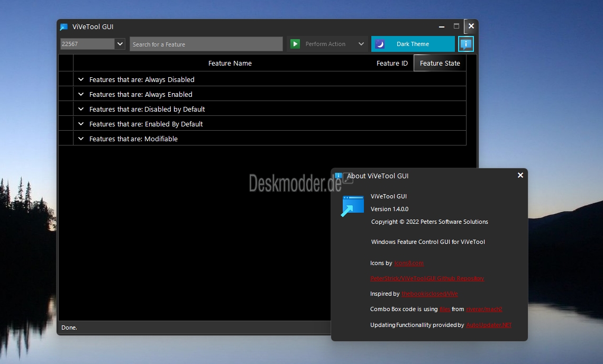
Task: Click the 'Features that are: Always Disabled' row text
Action: pyautogui.click(x=142, y=80)
